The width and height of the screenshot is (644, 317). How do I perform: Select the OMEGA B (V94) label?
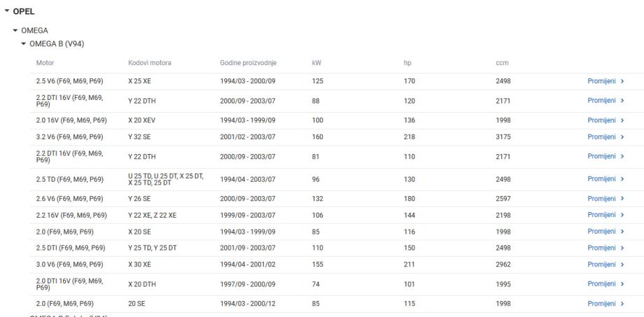[x=57, y=43]
